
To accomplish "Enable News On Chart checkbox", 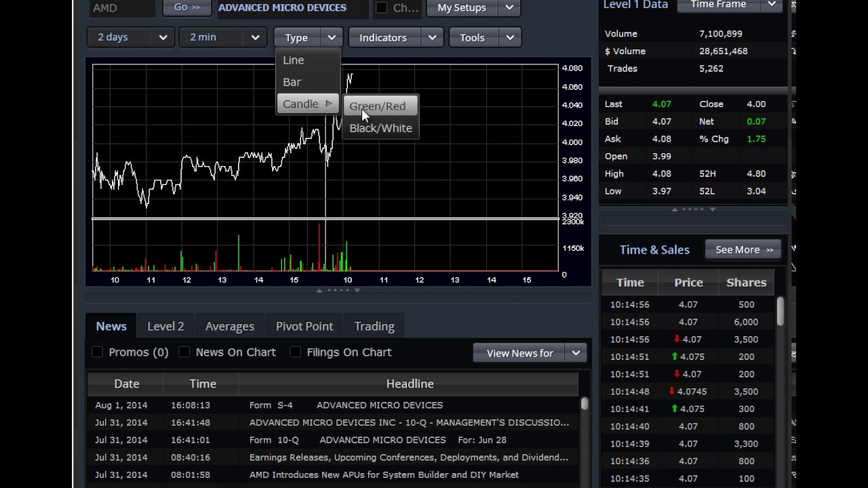I will [184, 352].
